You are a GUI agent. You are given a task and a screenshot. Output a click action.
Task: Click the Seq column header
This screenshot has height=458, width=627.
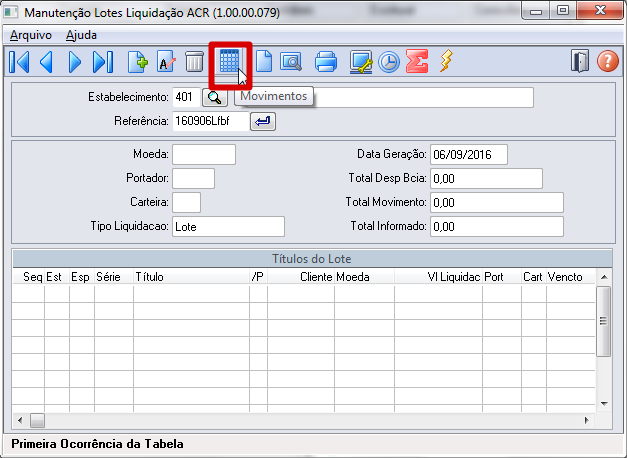point(29,277)
